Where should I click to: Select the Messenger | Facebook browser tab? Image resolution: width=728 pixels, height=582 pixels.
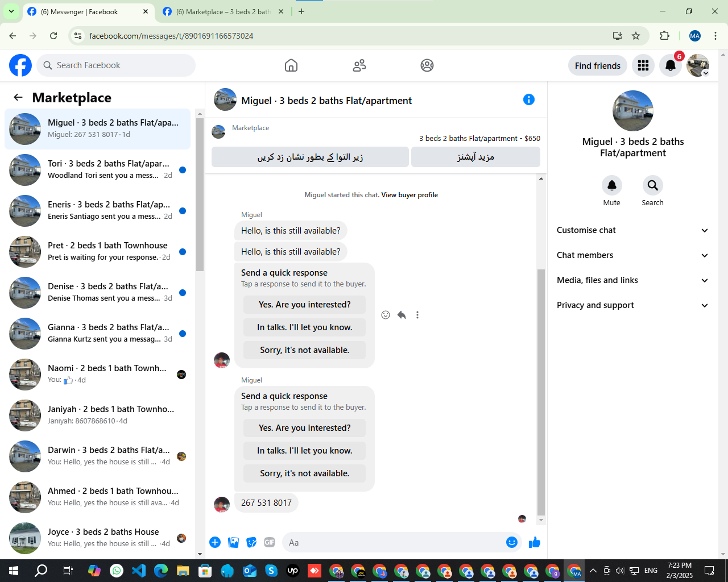89,11
